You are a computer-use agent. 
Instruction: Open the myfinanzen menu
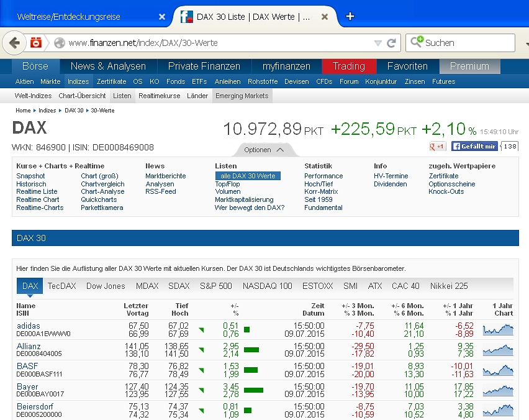coord(286,66)
